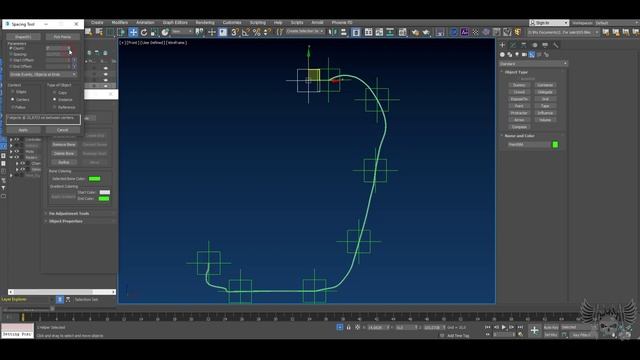Open the Standard helpers category dropdown
The height and width of the screenshot is (360, 640).
tap(533, 64)
